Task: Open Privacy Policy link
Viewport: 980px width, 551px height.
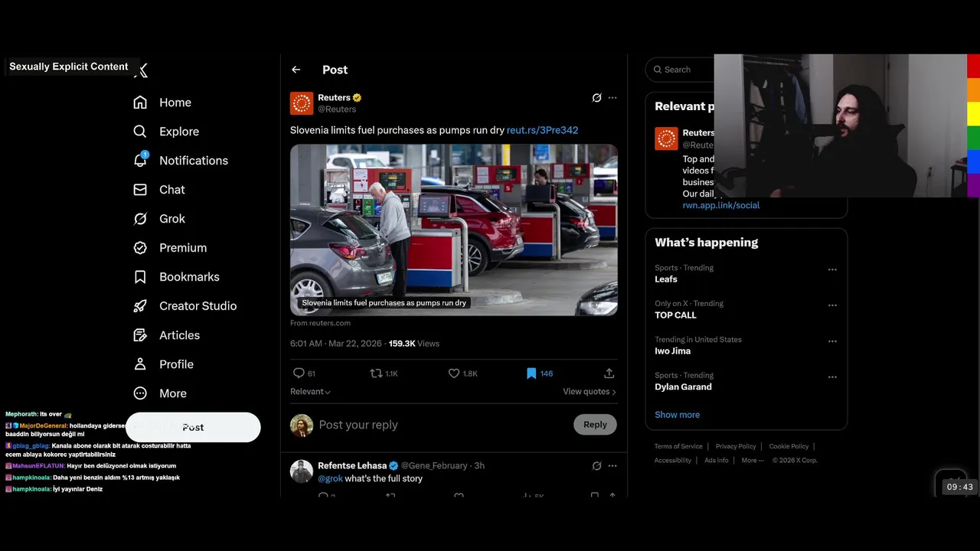Action: tap(736, 446)
